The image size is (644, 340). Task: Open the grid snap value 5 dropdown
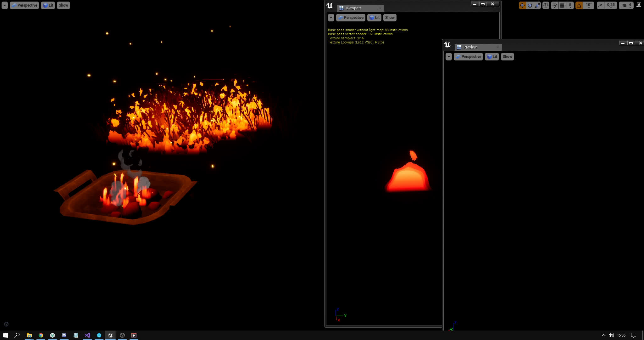[570, 5]
